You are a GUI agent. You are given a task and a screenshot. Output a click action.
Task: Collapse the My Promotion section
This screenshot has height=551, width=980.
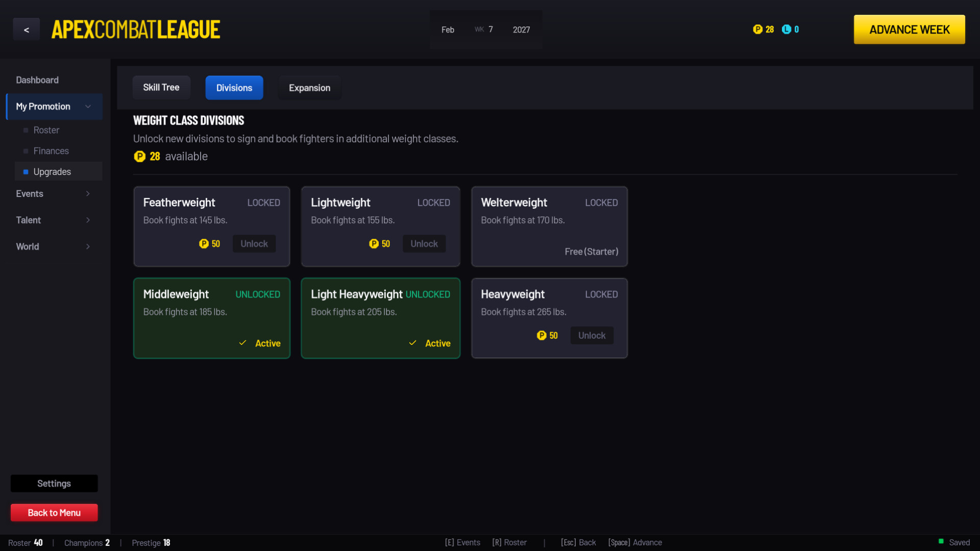[x=88, y=107]
